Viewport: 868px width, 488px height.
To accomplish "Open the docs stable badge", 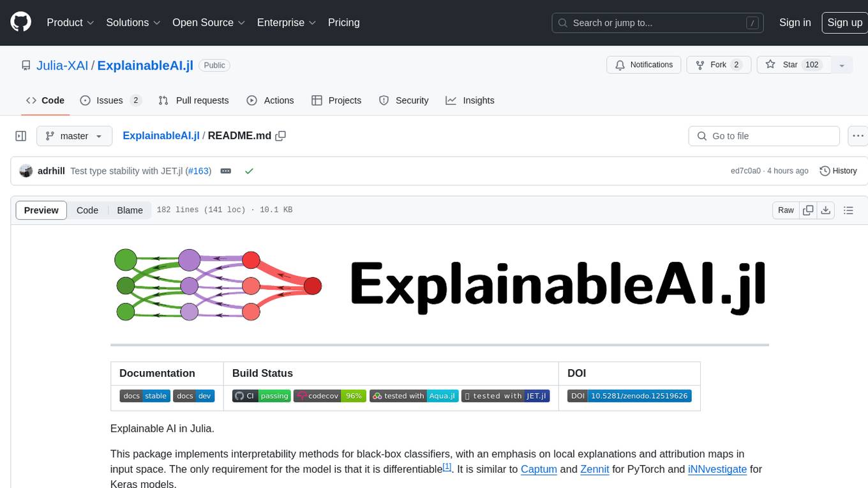I will (145, 396).
